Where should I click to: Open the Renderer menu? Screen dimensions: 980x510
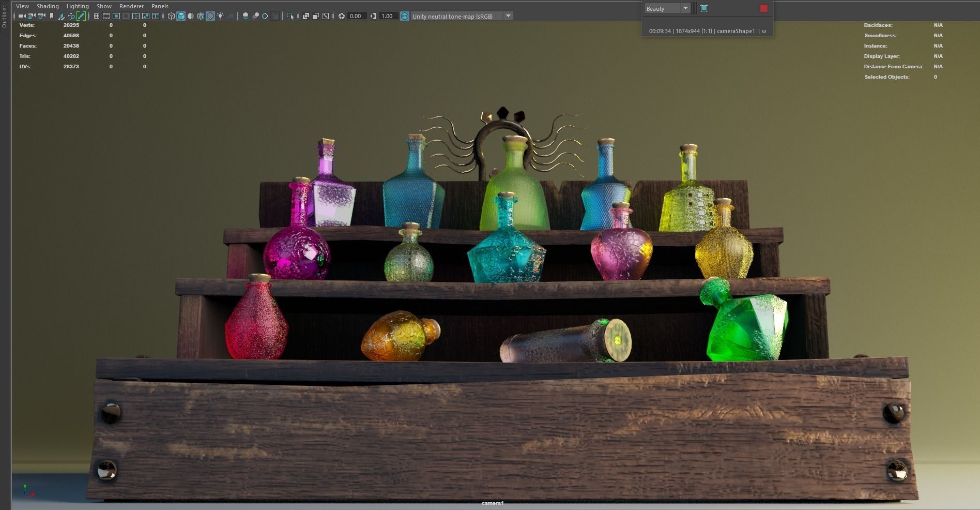click(131, 6)
